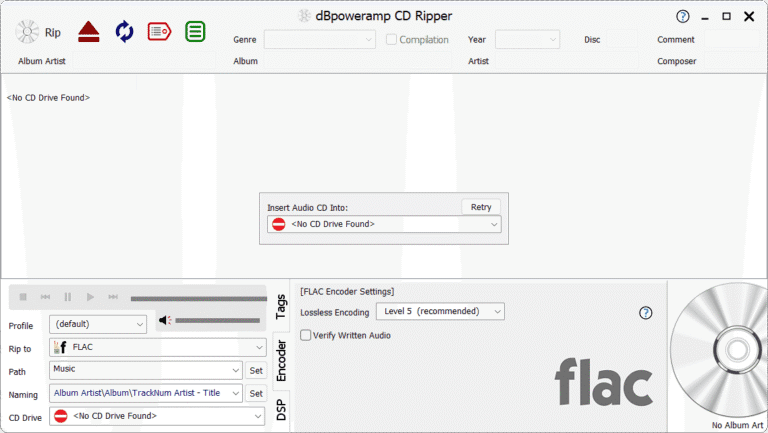Click the Composer input field
Screen dimensions: 768x433
point(732,61)
